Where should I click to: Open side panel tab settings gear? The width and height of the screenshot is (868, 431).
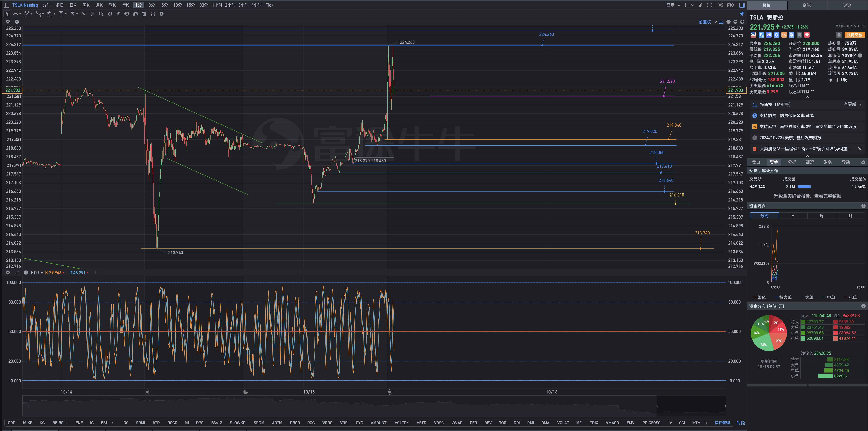(863, 162)
